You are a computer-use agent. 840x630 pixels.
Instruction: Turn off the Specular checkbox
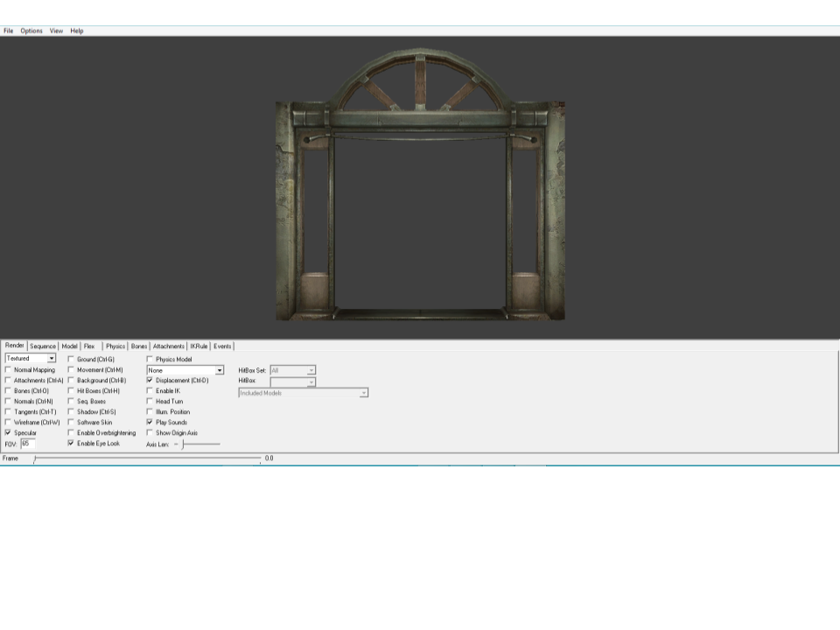coord(9,433)
